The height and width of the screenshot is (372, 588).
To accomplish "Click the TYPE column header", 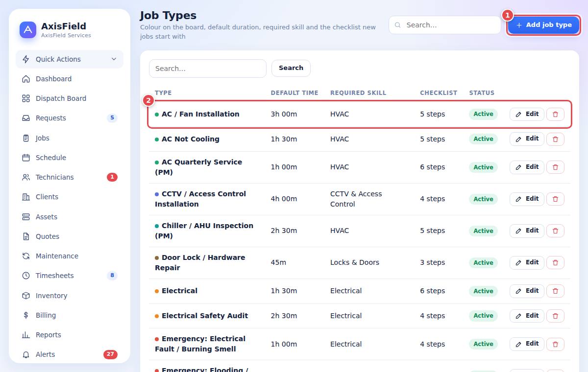I will point(163,93).
